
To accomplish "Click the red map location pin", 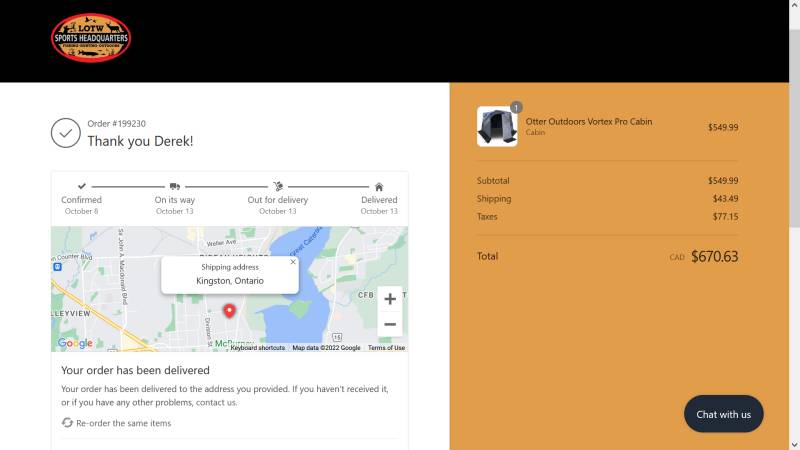I will 230,311.
